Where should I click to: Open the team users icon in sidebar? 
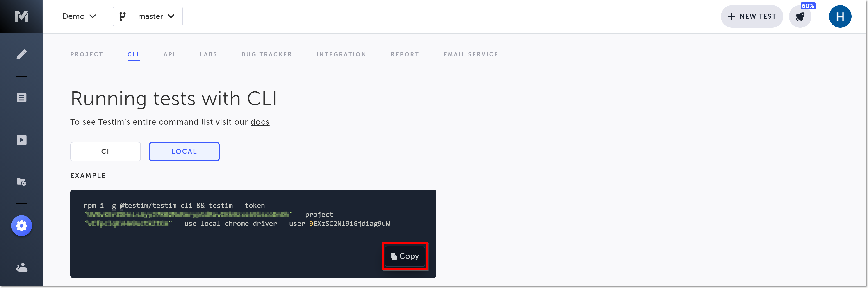pos(22,268)
